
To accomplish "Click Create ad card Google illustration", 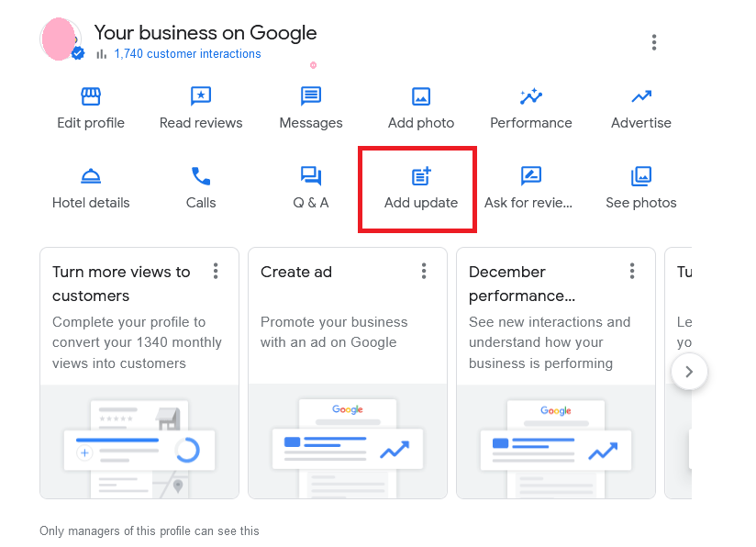I will (x=348, y=441).
